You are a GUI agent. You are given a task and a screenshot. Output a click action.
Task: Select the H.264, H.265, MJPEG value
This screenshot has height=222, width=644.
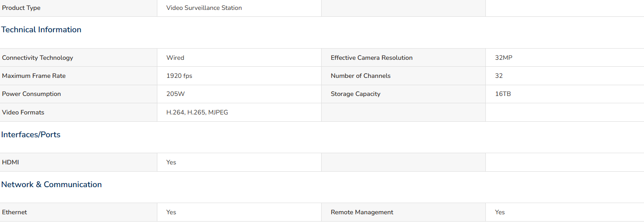coord(197,112)
